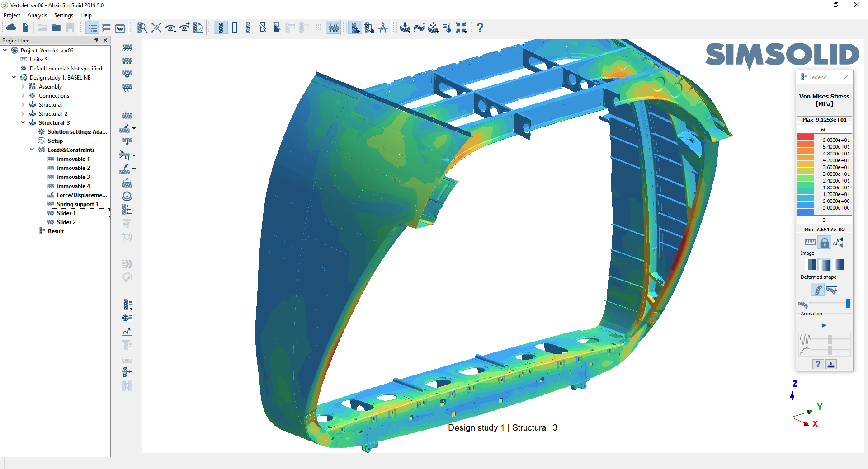Select Spring support 1 in tree

coord(77,204)
